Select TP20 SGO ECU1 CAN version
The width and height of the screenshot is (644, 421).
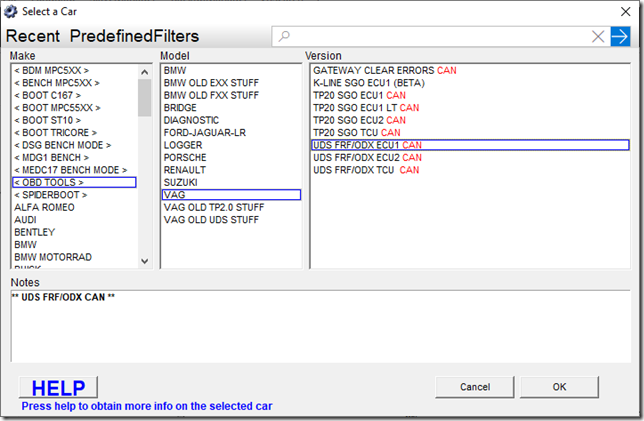point(470,95)
